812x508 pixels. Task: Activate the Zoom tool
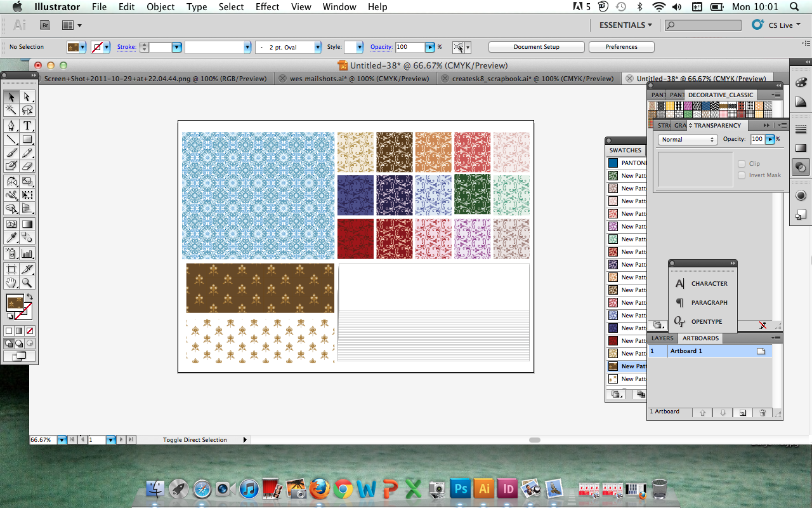(27, 283)
